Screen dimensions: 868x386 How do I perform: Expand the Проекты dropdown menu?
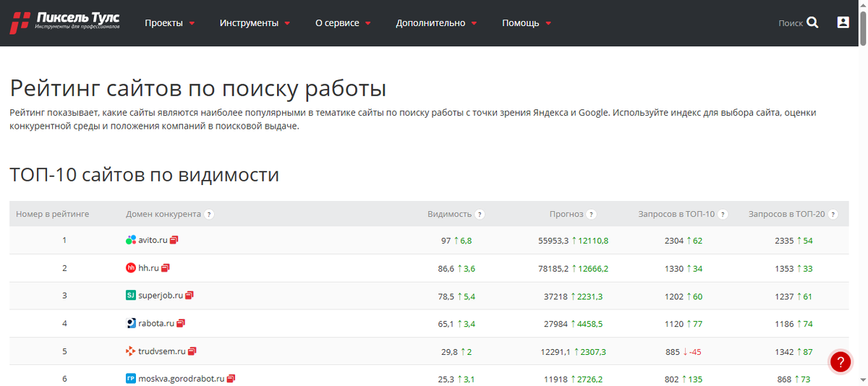pyautogui.click(x=170, y=23)
